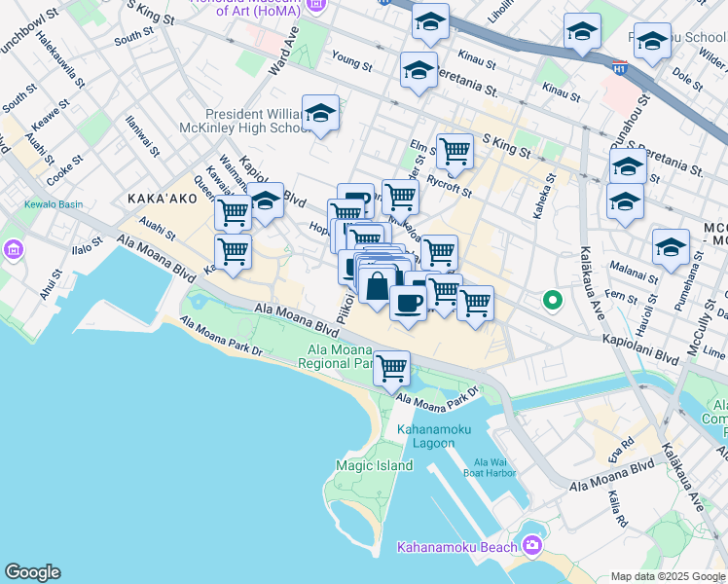Click the Rycroft St street label
Image resolution: width=728 pixels, height=584 pixels.
click(450, 187)
